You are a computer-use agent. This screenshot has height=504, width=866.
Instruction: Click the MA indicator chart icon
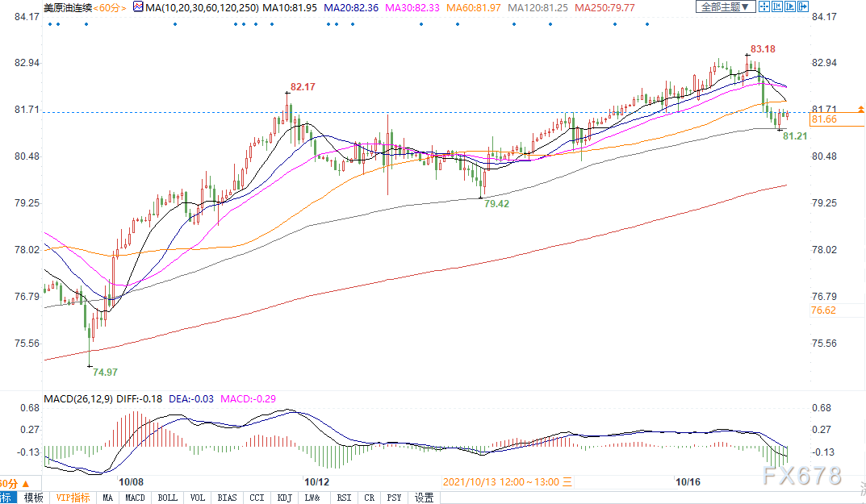(x=138, y=7)
